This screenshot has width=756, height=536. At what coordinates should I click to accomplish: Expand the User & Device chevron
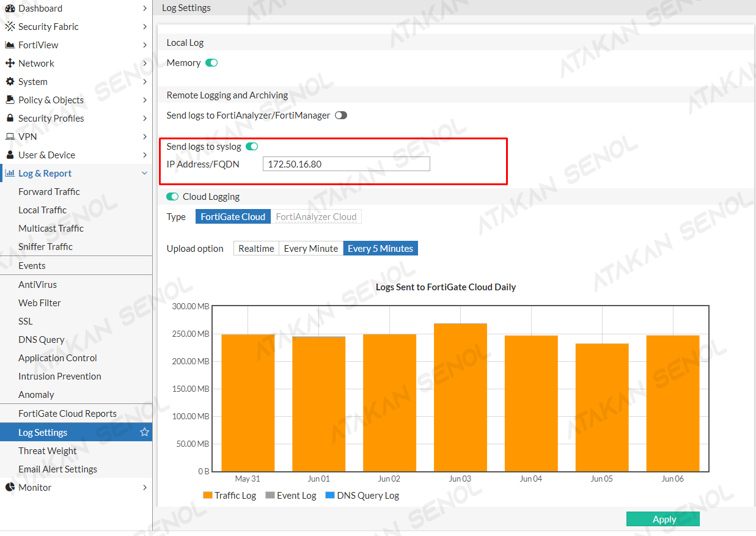point(145,155)
